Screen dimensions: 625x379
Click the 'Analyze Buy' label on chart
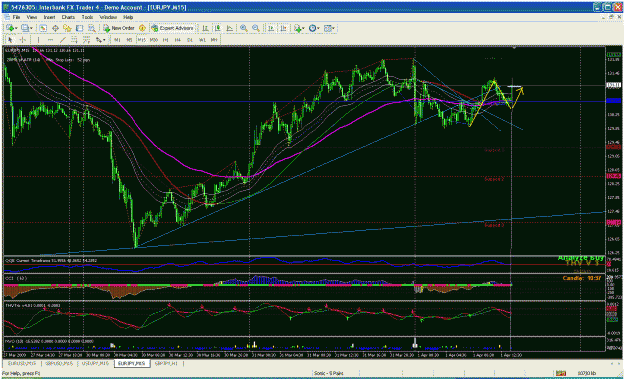tap(582, 258)
